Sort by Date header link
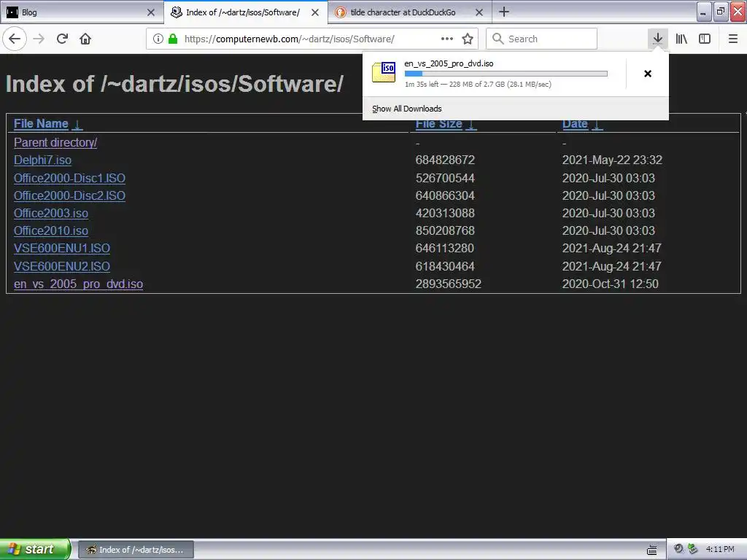This screenshot has width=747, height=560. [x=575, y=123]
